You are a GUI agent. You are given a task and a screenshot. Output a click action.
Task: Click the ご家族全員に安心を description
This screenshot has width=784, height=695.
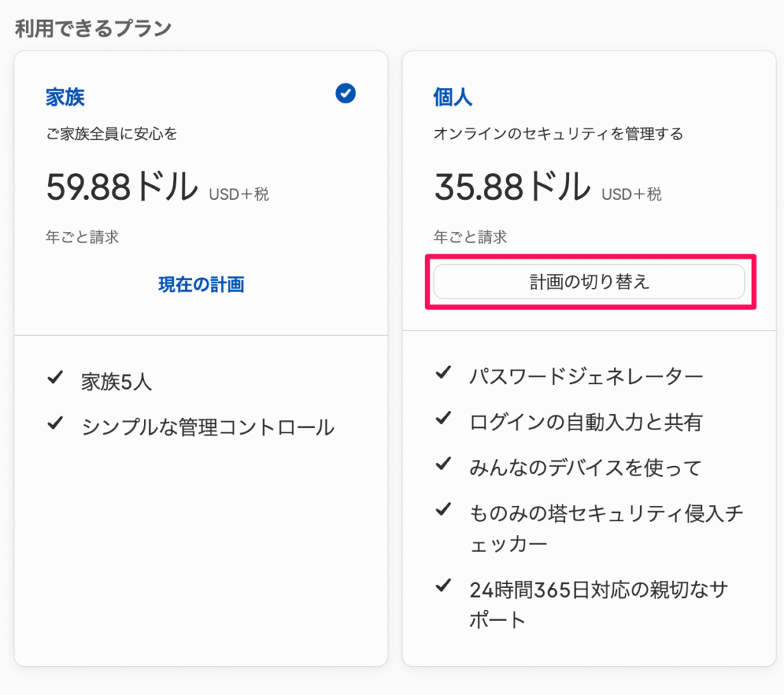112,134
